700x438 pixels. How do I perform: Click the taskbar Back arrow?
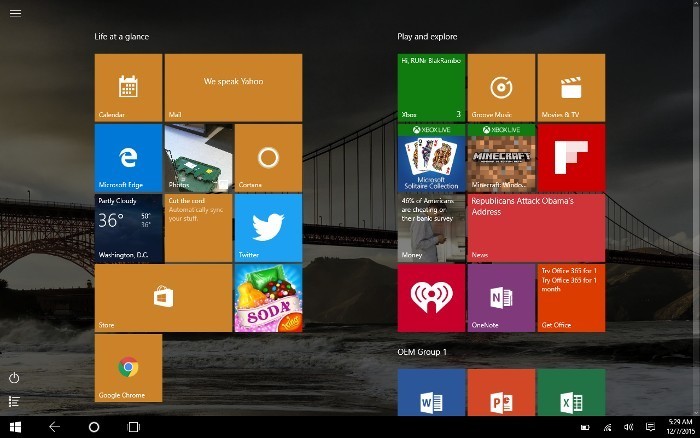pos(54,427)
